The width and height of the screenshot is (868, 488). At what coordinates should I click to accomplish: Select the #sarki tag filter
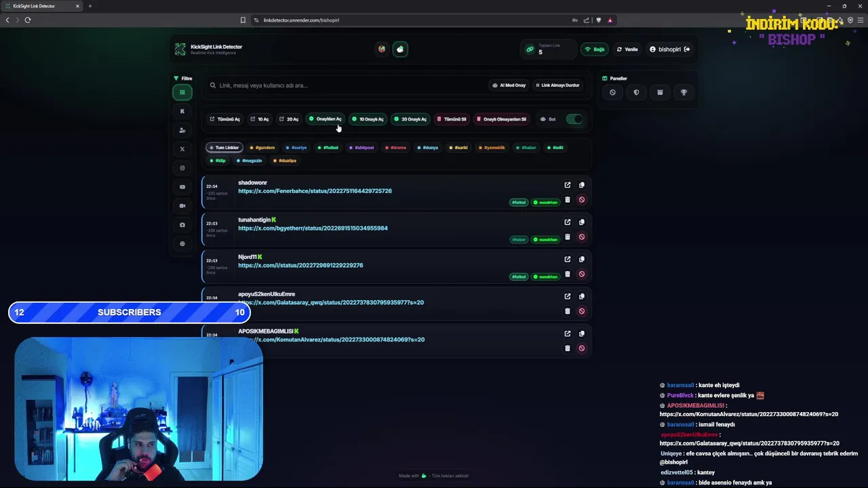(x=459, y=148)
